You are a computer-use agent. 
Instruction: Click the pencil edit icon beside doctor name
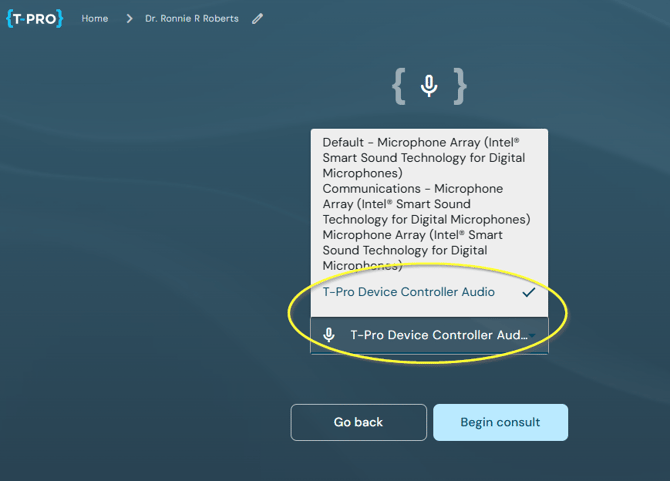point(257,19)
